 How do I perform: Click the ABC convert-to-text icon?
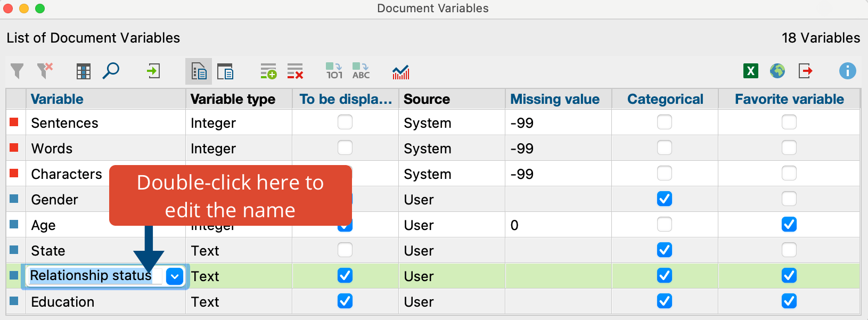tap(361, 71)
